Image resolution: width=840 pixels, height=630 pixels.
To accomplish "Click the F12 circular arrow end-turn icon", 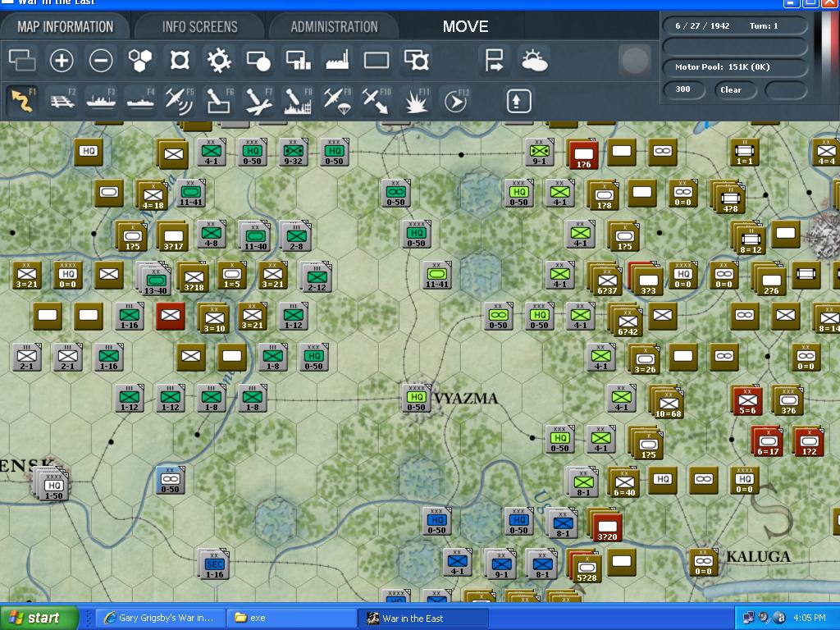I will (x=456, y=101).
